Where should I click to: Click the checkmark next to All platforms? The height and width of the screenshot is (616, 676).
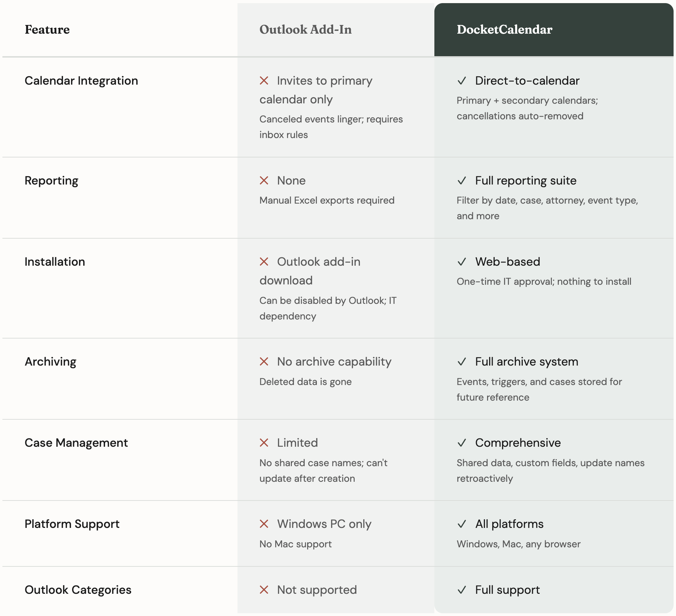coord(461,524)
